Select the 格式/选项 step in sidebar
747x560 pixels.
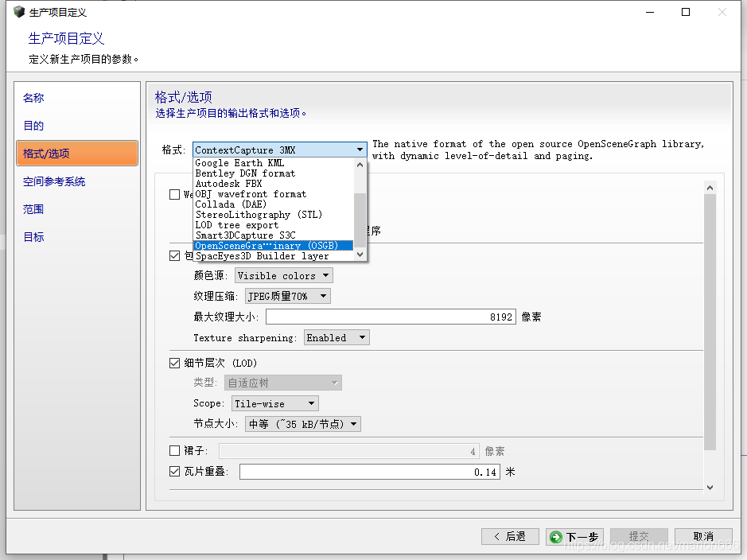click(77, 154)
